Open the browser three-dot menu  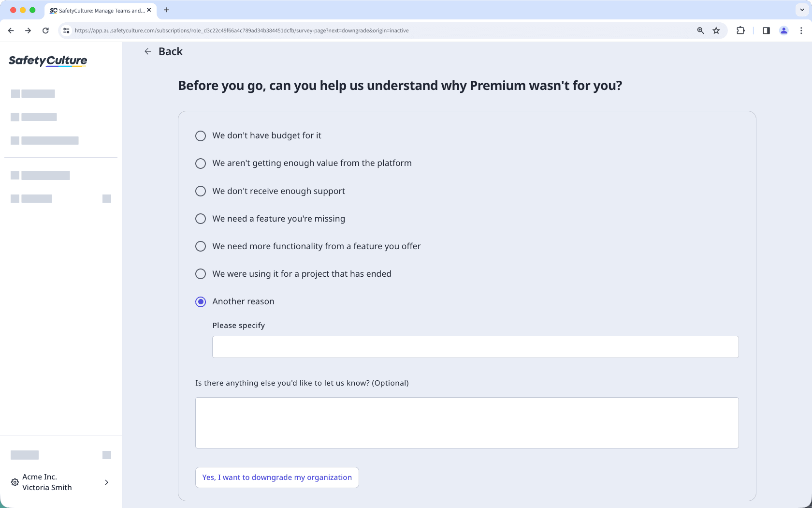tap(801, 30)
